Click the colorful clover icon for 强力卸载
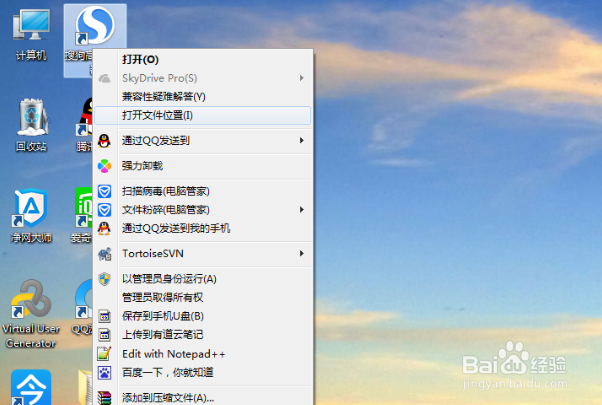The height and width of the screenshot is (405, 602). [x=104, y=166]
